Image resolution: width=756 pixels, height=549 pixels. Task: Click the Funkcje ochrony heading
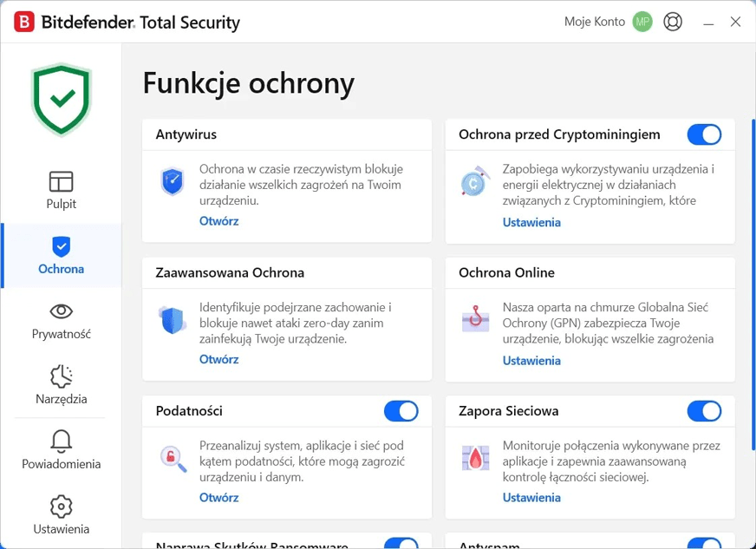click(248, 84)
